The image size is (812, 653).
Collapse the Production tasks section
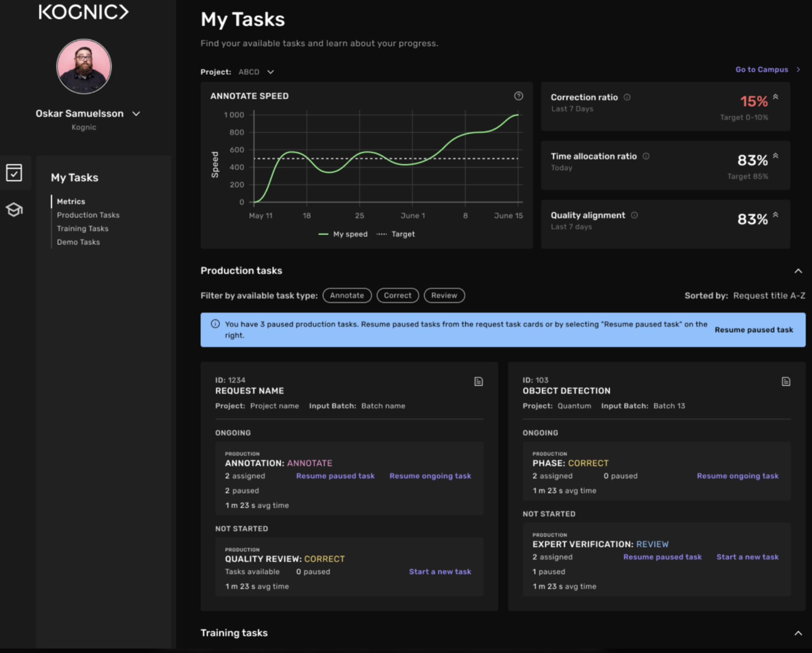pos(798,271)
